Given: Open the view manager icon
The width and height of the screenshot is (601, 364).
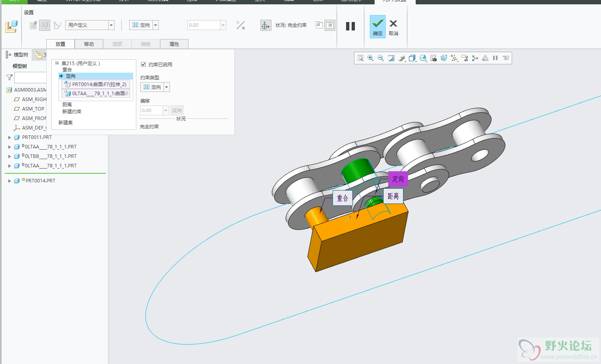Looking at the screenshot, I should (423, 58).
